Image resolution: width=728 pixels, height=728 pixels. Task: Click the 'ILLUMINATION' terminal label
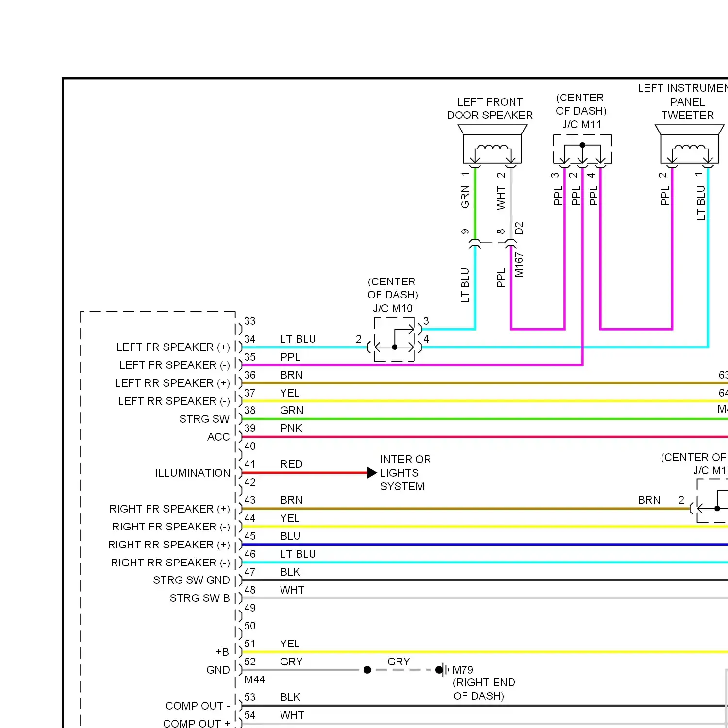(x=193, y=473)
